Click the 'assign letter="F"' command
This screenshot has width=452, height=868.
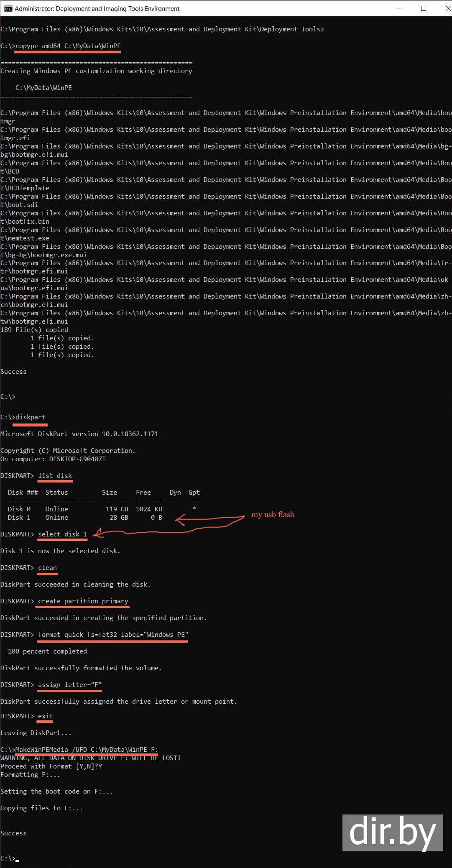pos(70,685)
